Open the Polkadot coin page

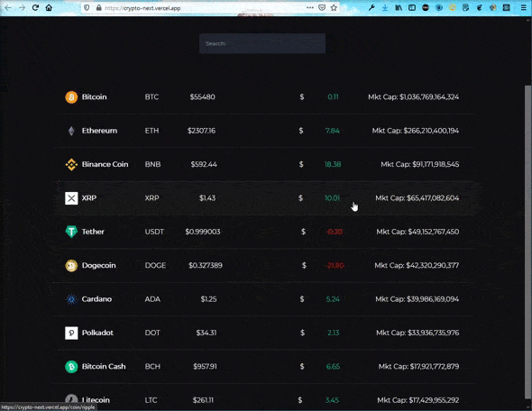(97, 333)
